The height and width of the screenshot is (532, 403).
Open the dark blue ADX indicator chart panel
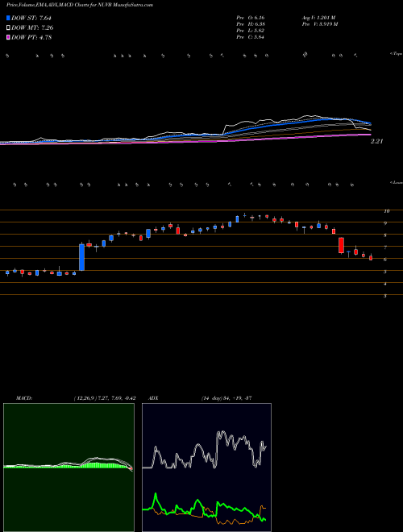(206, 468)
